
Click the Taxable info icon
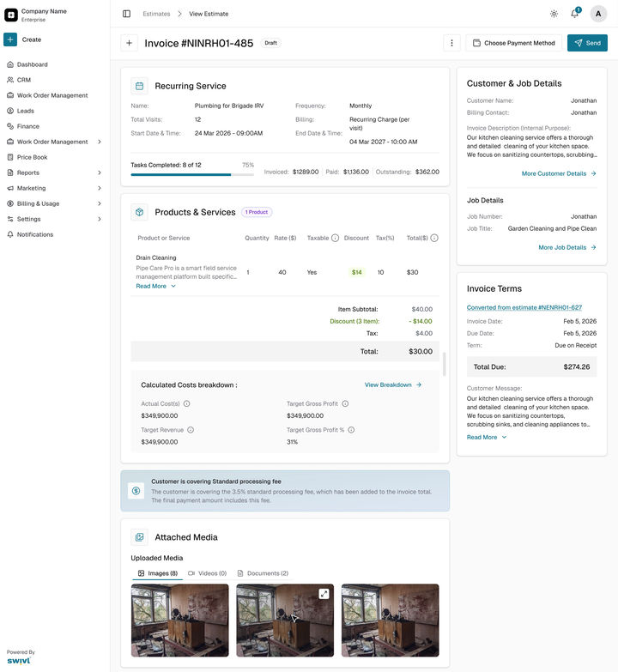[x=335, y=238]
